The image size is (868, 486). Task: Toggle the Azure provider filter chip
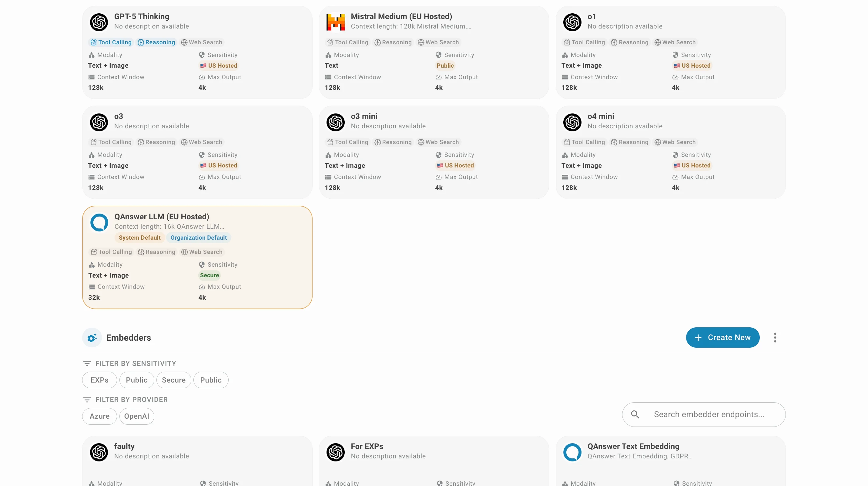tap(99, 416)
